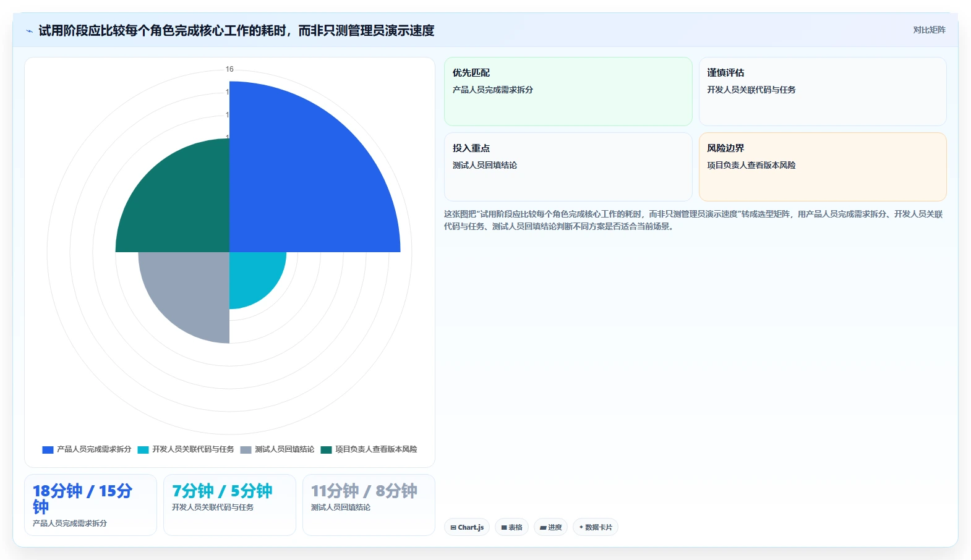
Task: Open the 风险边界 card
Action: (x=823, y=167)
